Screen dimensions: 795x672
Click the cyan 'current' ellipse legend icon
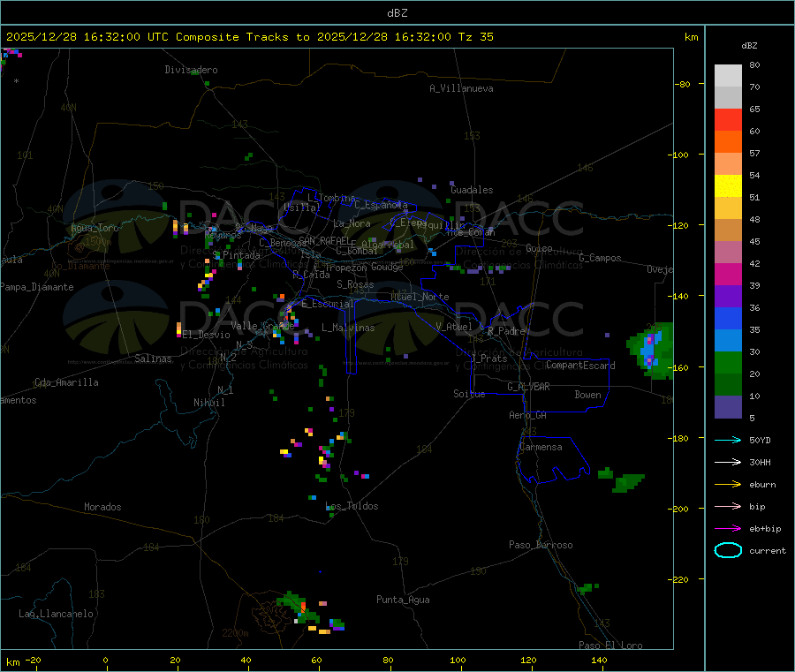point(728,550)
